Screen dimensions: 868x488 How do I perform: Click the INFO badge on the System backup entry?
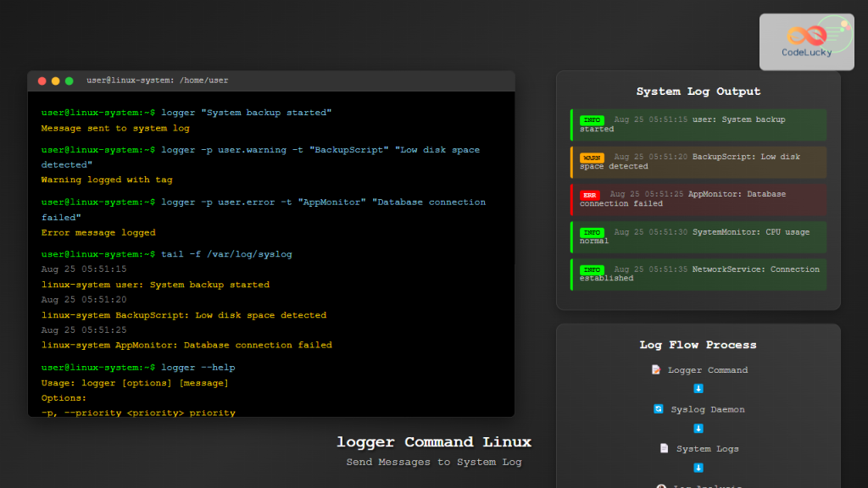[591, 120]
